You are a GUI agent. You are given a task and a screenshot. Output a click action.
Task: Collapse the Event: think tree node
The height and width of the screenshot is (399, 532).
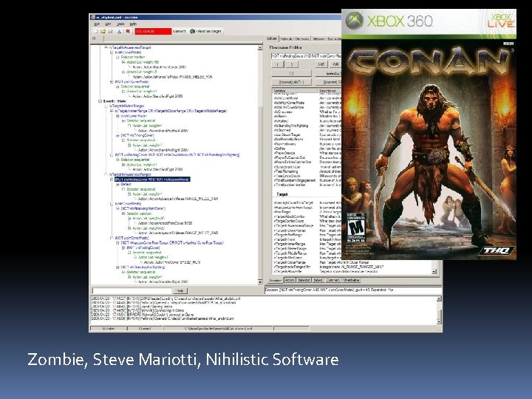point(100,101)
